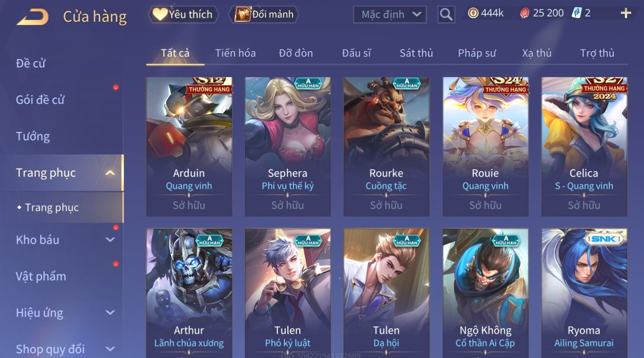Viewport: 644px width, 358px height.
Task: Select the Tiến hóa tab
Action: [235, 53]
